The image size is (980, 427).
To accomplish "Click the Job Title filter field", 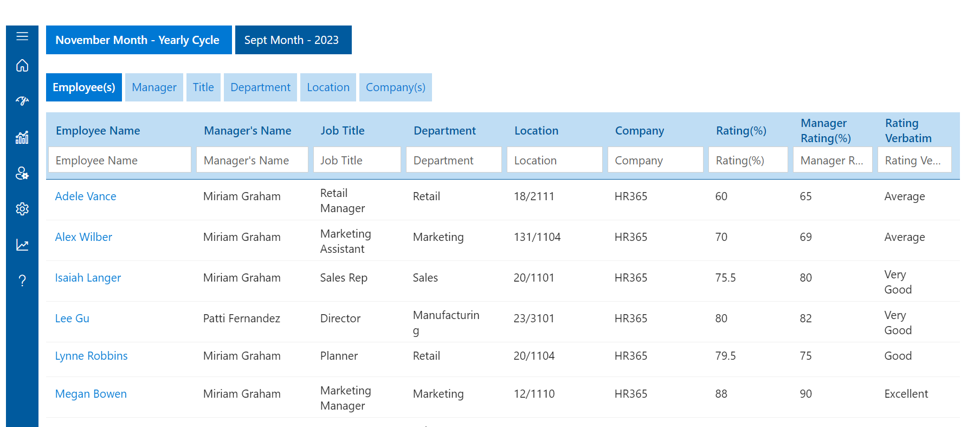I will (x=357, y=160).
